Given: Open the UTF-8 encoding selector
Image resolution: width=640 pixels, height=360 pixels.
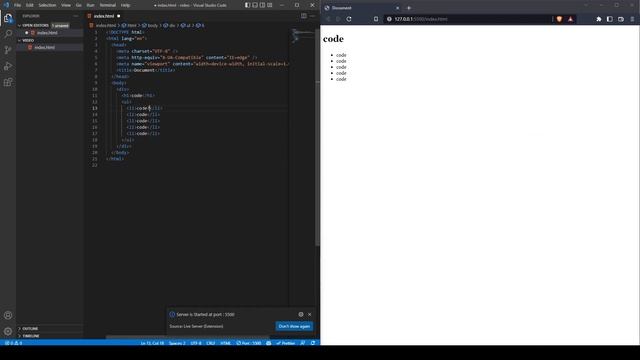Looking at the screenshot, I should tap(196, 343).
